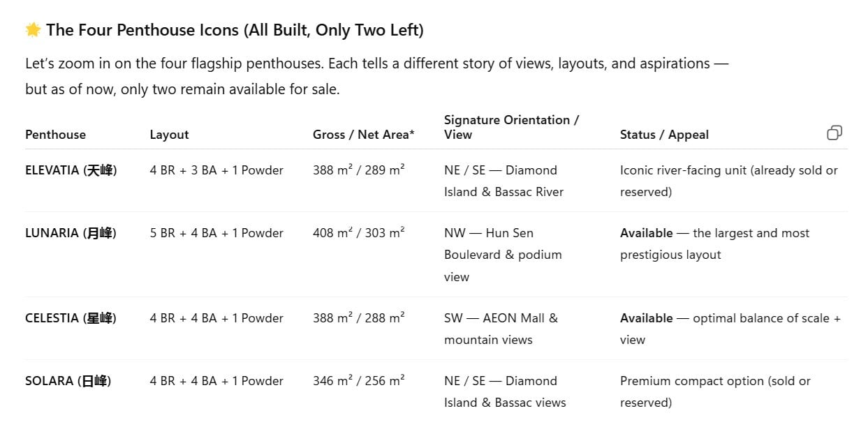Viewport: 868px width, 427px height.
Task: Click the AEON Mall & mountain views cell
Action: pyautogui.click(x=501, y=329)
